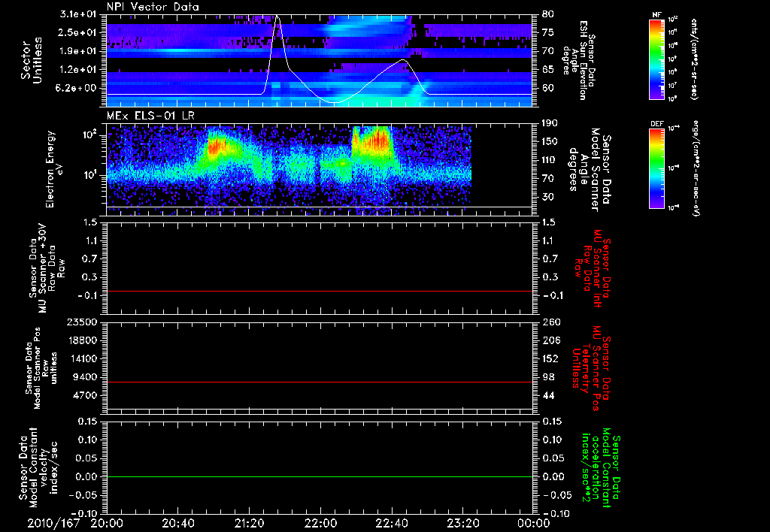Click the DEF energy flux color bar
The image size is (770, 532).
[x=657, y=168]
